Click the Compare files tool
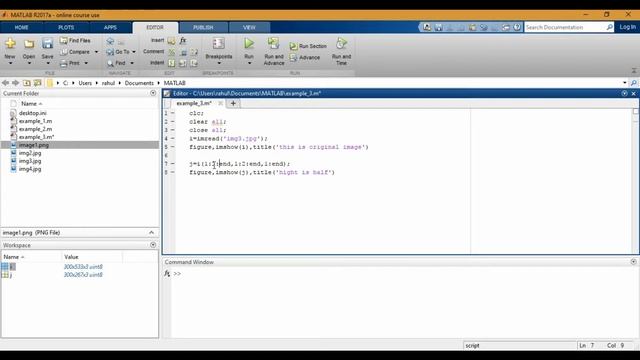Image resolution: width=640 pixels, height=360 pixels. [75, 52]
